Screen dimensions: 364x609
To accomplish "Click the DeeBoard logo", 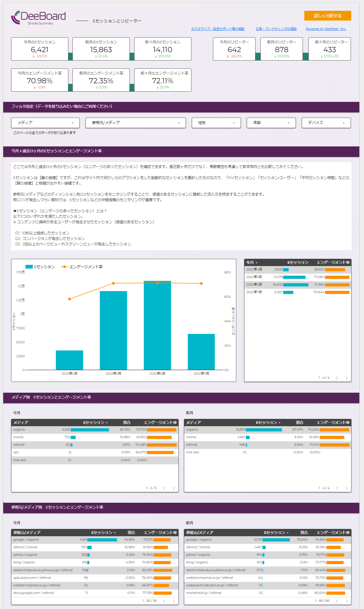I will pyautogui.click(x=38, y=18).
